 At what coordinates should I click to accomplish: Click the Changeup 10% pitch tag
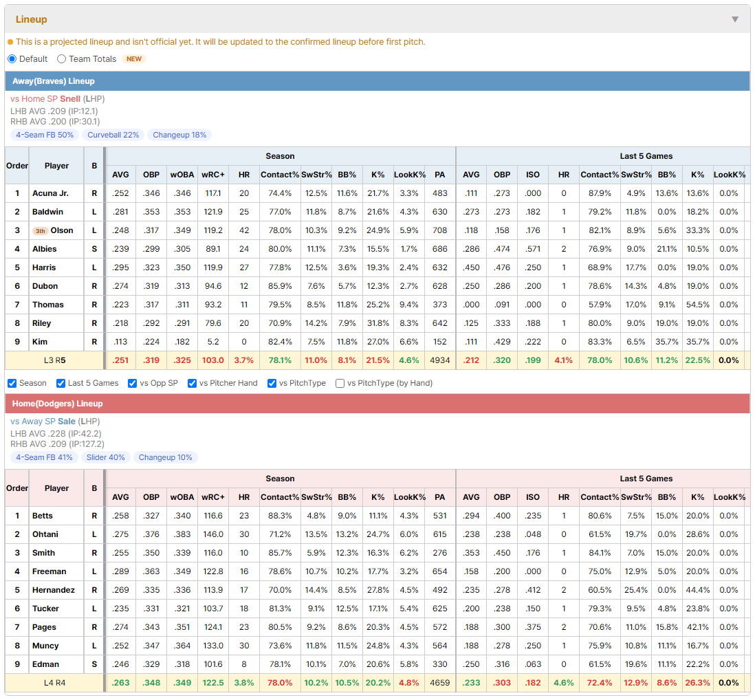(165, 457)
